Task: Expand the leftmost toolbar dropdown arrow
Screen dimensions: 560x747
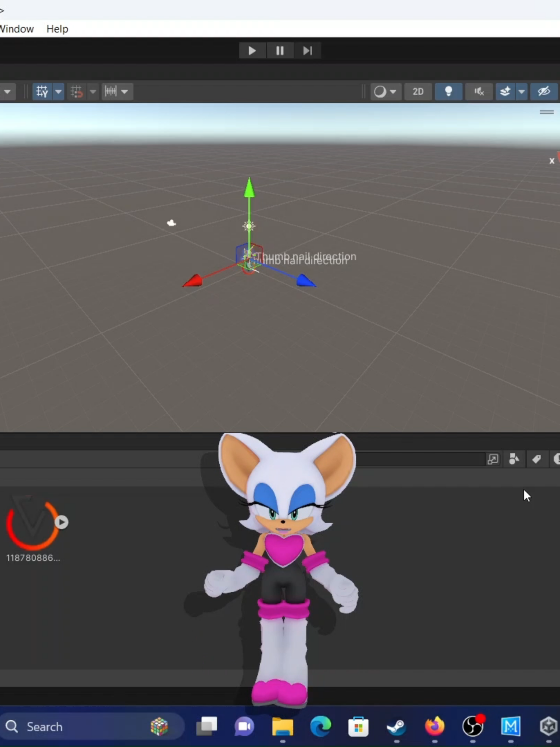Action: [x=7, y=92]
